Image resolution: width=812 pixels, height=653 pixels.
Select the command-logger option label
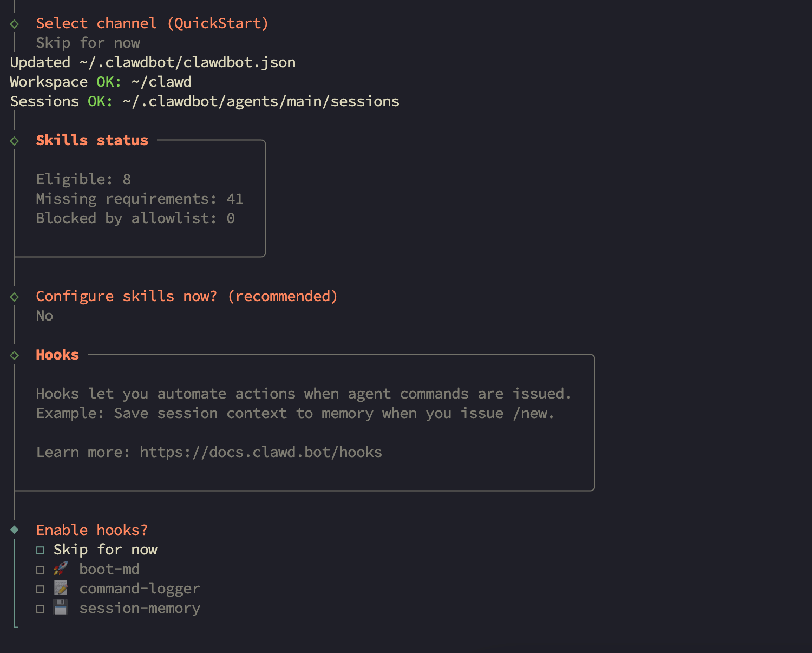(x=140, y=589)
